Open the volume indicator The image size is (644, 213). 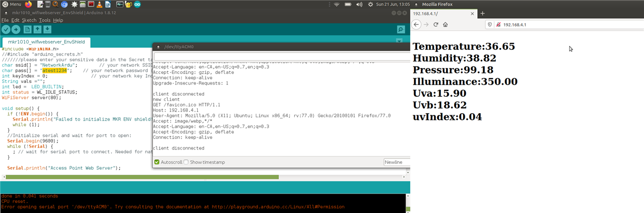click(x=360, y=4)
